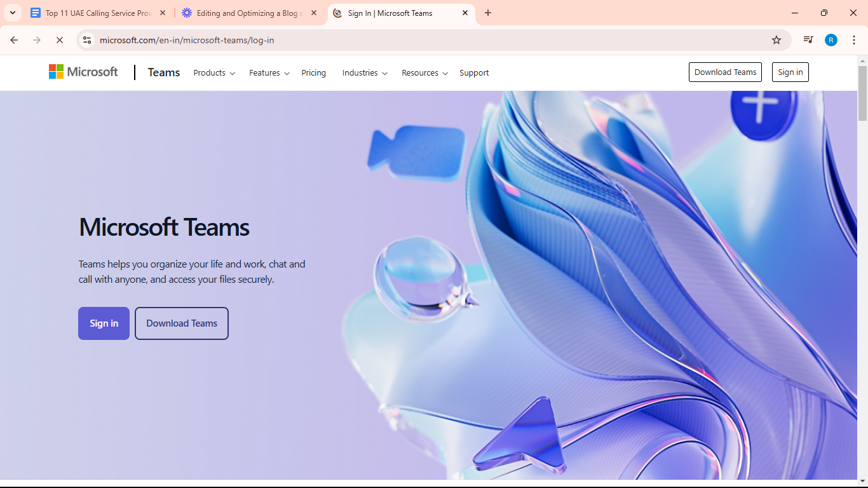
Task: Close the Editing and Optimizing a Blog tab
Action: point(314,13)
